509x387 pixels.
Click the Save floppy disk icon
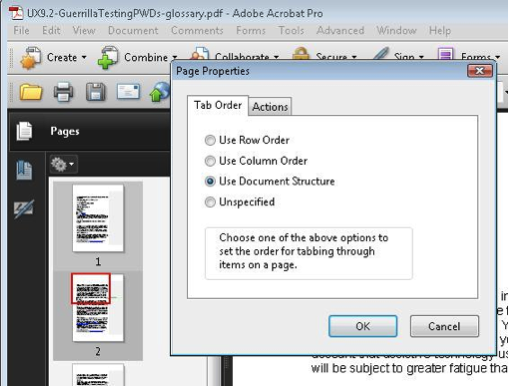pyautogui.click(x=96, y=92)
